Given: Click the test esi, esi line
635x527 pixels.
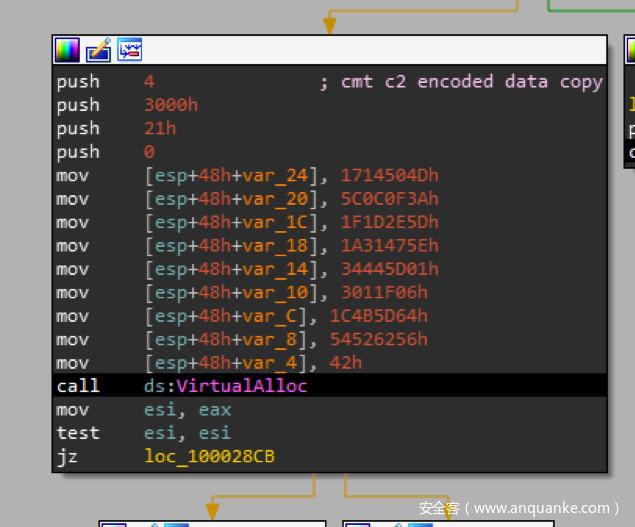Looking at the screenshot, I should 143,433.
